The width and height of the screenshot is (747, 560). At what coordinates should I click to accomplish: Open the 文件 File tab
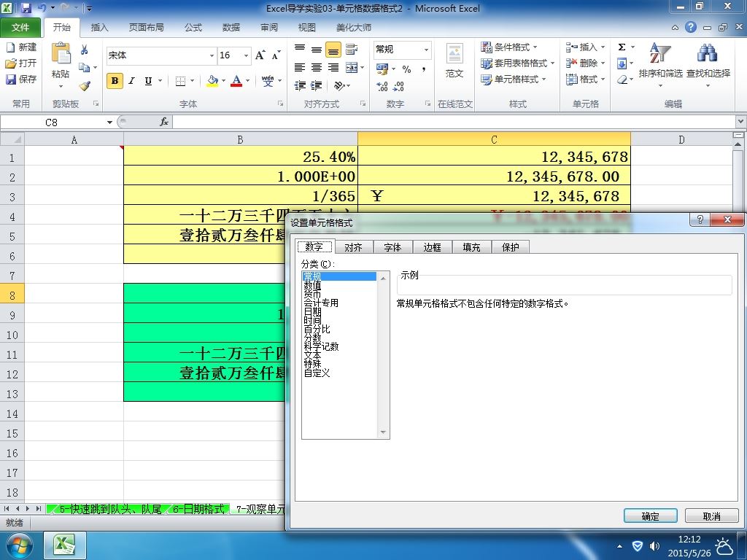(x=20, y=28)
